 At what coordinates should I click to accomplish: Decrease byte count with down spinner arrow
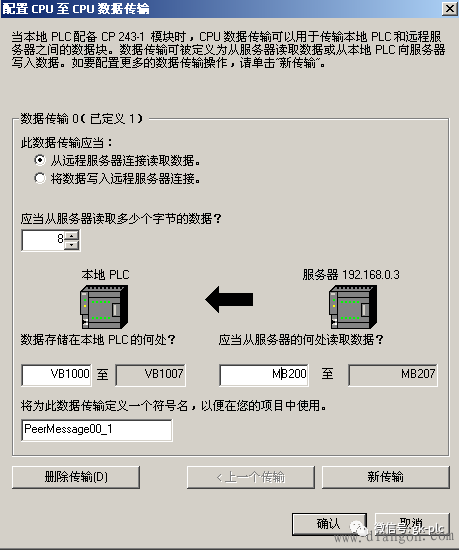72,244
